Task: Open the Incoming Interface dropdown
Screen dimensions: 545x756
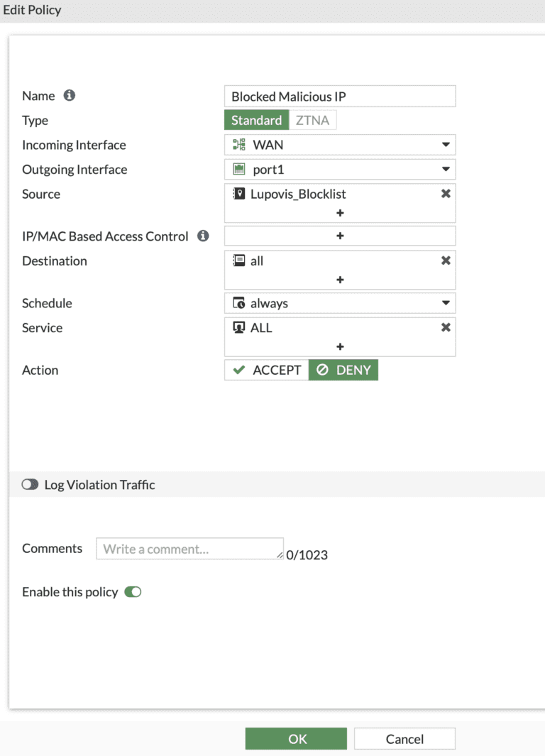Action: (447, 144)
